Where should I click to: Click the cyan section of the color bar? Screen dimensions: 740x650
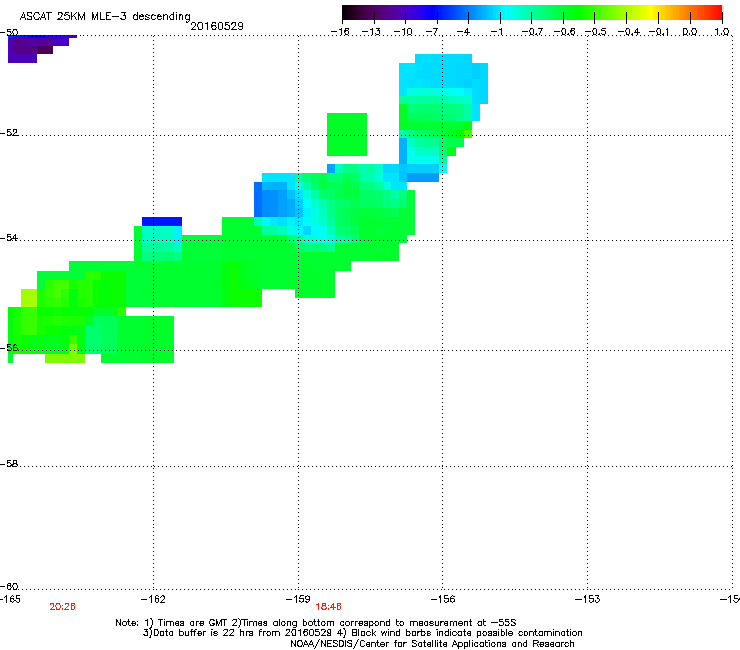(505, 12)
